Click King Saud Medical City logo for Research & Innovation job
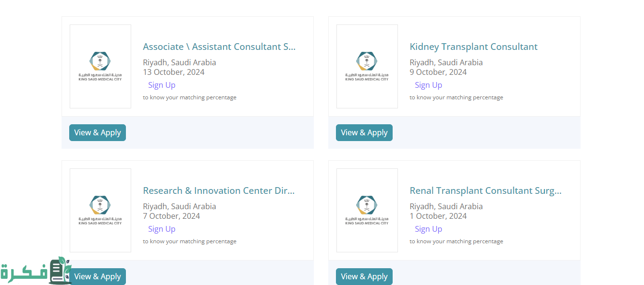 click(x=100, y=210)
